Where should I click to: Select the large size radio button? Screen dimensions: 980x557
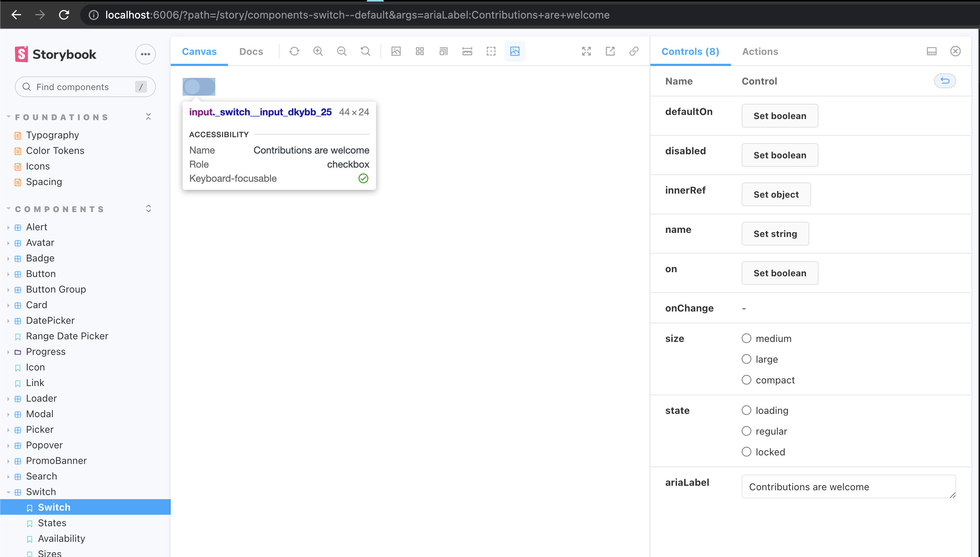747,359
